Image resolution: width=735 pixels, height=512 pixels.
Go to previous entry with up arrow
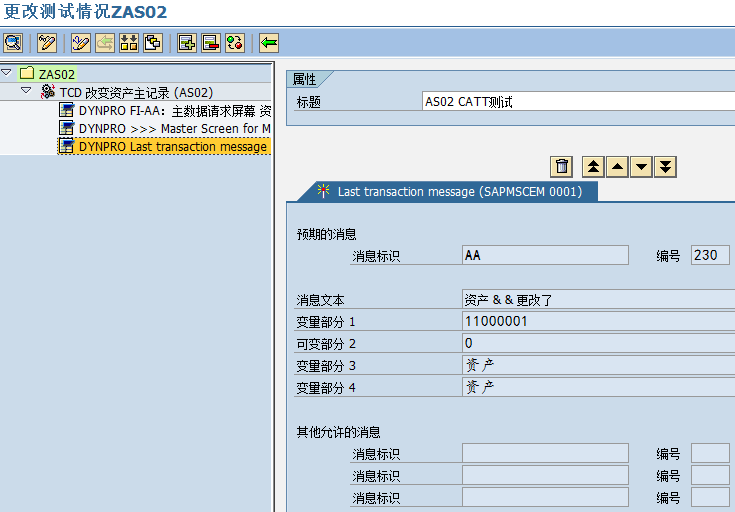point(617,167)
